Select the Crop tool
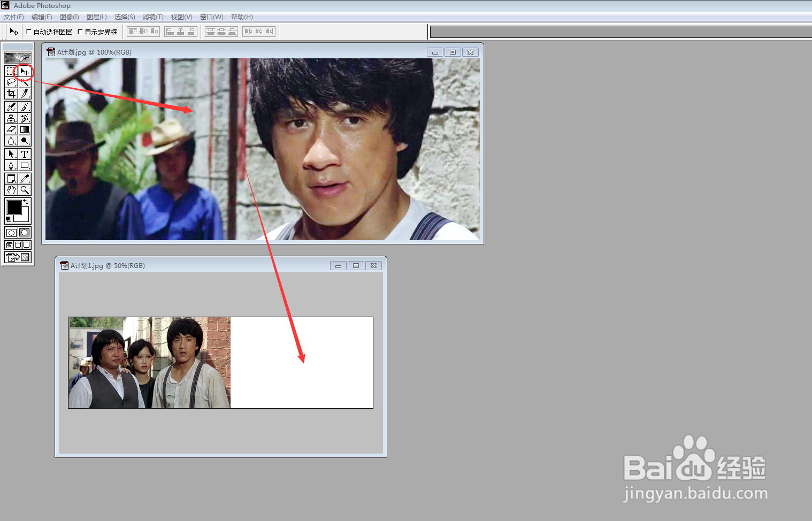The height and width of the screenshot is (521, 812). [x=11, y=94]
